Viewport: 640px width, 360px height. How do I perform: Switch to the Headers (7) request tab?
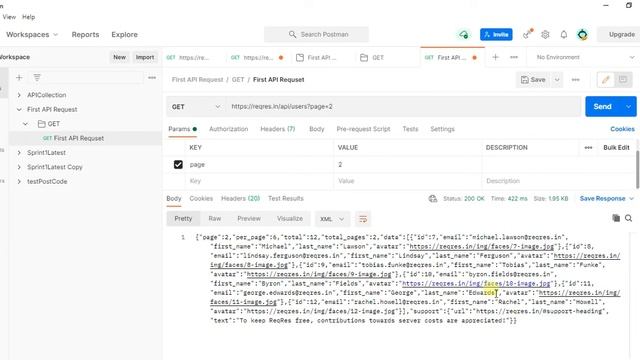278,129
